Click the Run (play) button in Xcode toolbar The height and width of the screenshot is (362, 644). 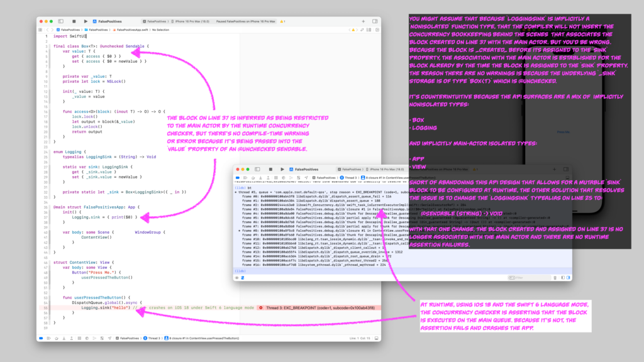click(x=86, y=21)
